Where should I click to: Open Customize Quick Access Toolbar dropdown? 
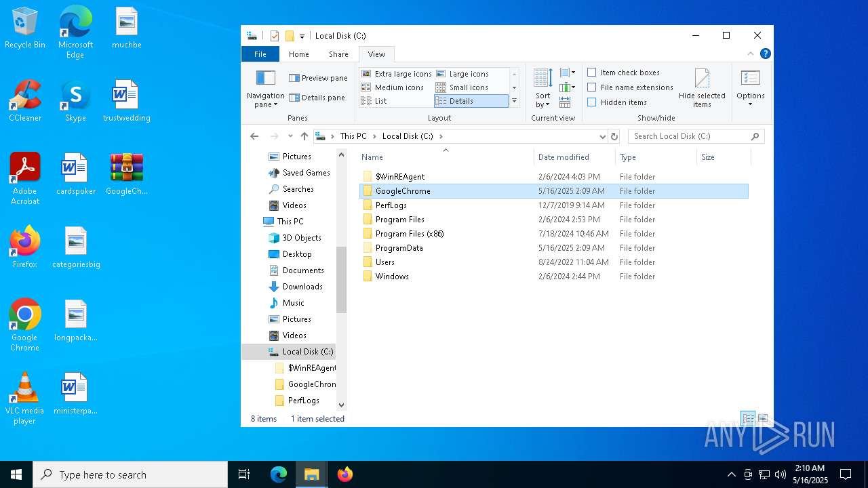coord(302,36)
